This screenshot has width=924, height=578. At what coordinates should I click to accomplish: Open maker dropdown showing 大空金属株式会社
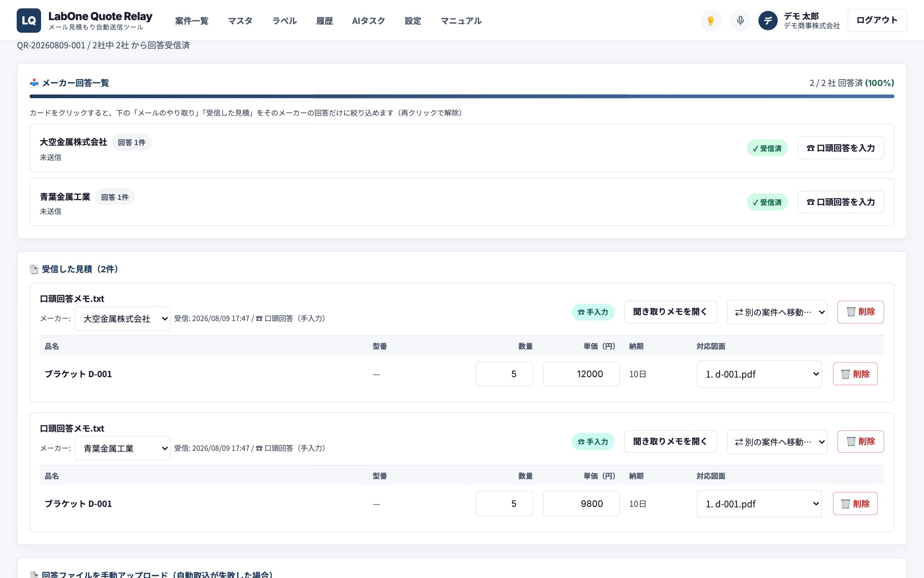pyautogui.click(x=122, y=319)
